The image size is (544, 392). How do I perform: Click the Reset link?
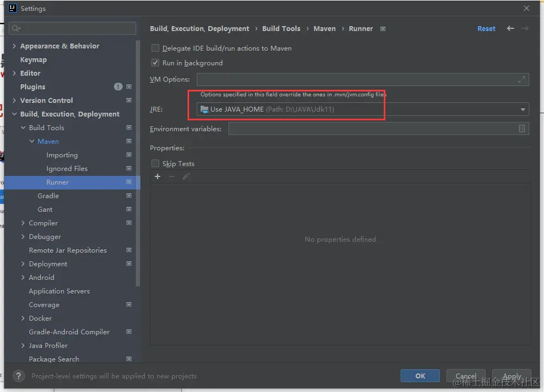click(486, 29)
